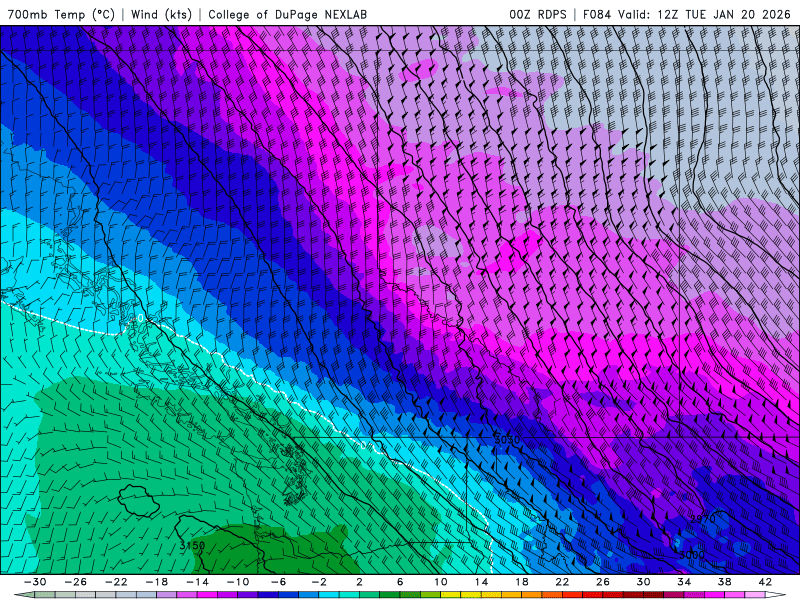Click the -6 color scale label
800x600 pixels.
279,582
